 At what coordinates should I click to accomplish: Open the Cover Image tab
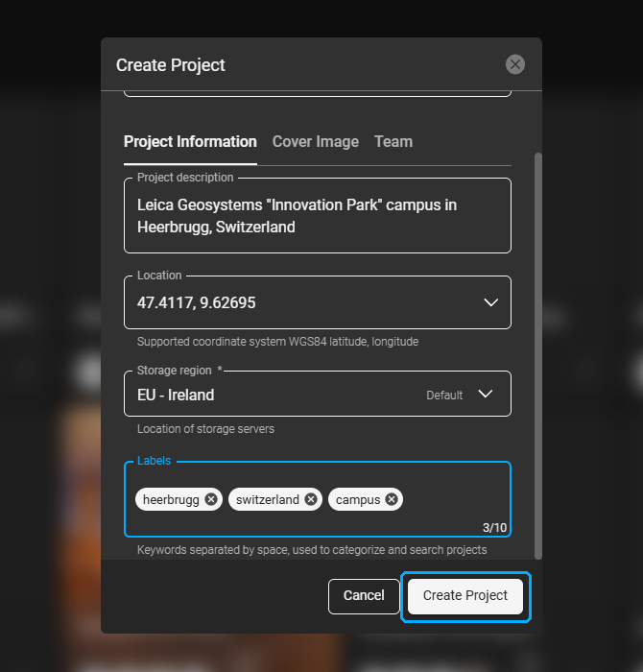click(x=316, y=142)
